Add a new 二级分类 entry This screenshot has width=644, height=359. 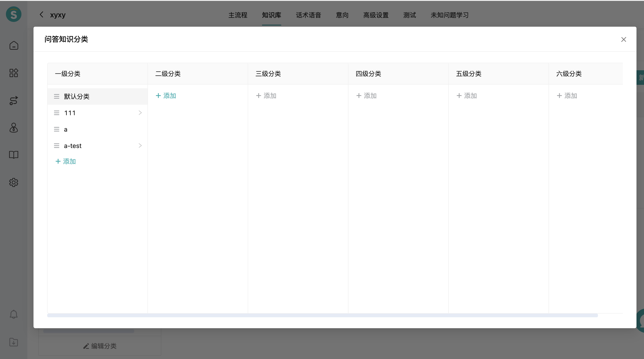[166, 96]
